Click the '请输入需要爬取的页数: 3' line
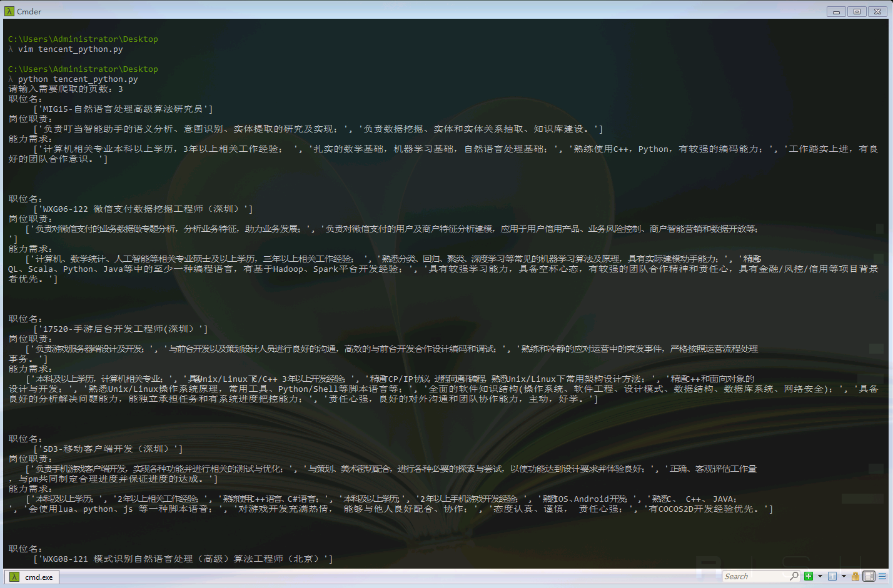The width and height of the screenshot is (893, 588). pyautogui.click(x=66, y=89)
